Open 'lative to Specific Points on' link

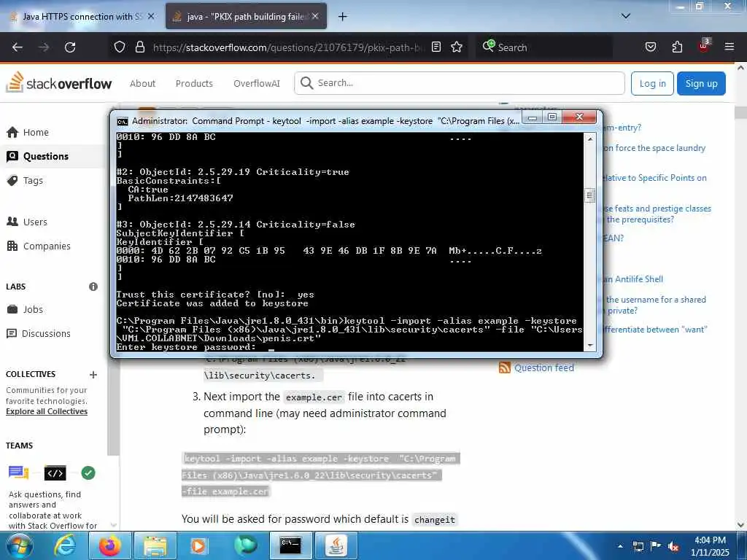pos(654,178)
